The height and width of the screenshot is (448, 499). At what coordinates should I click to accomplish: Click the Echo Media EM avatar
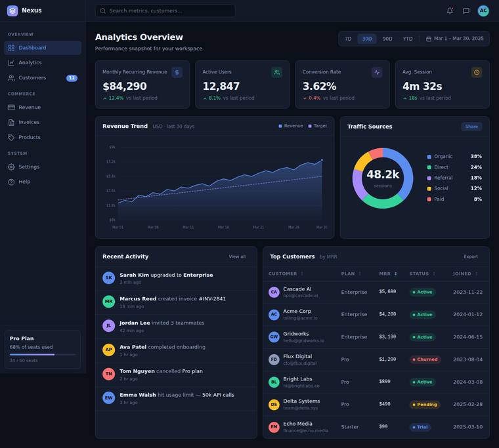point(274,427)
